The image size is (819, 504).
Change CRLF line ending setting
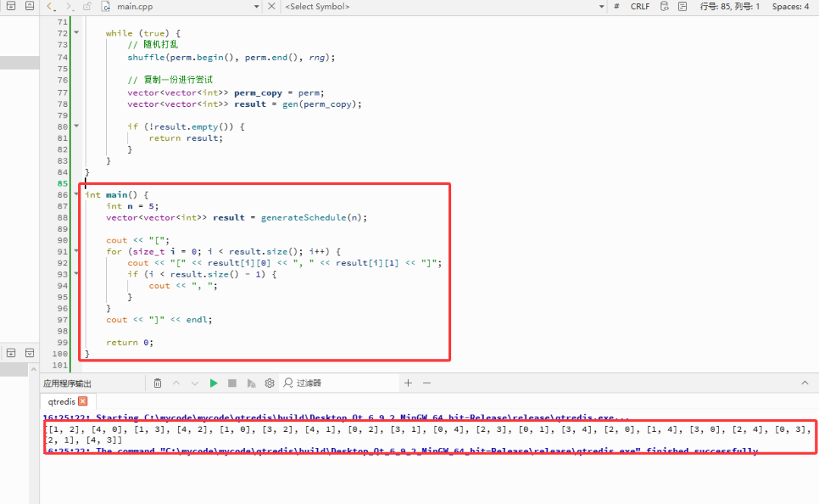click(640, 6)
